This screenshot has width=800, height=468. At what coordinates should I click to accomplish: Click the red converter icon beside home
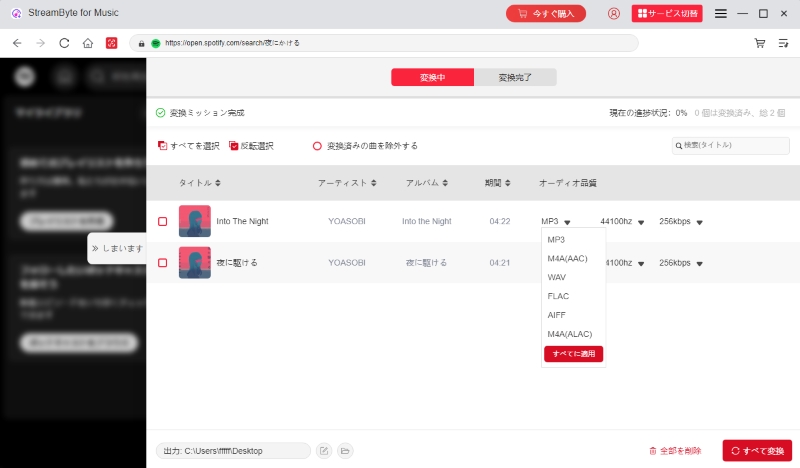111,43
